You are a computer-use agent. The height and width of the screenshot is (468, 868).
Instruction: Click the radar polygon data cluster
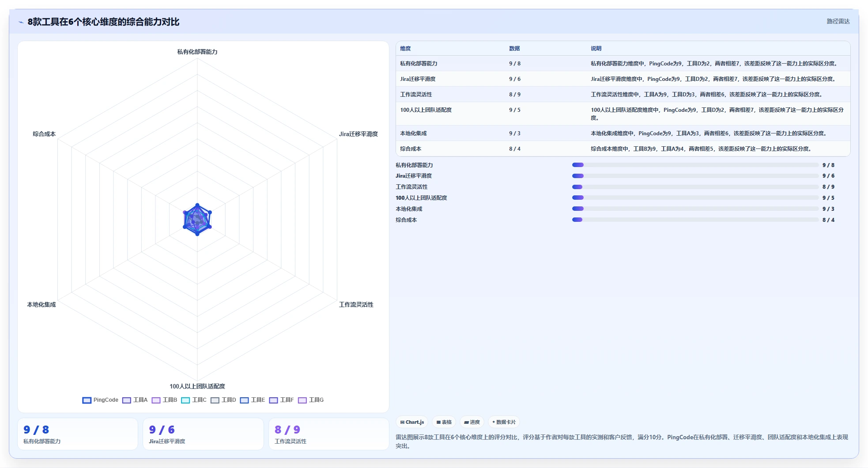[197, 220]
